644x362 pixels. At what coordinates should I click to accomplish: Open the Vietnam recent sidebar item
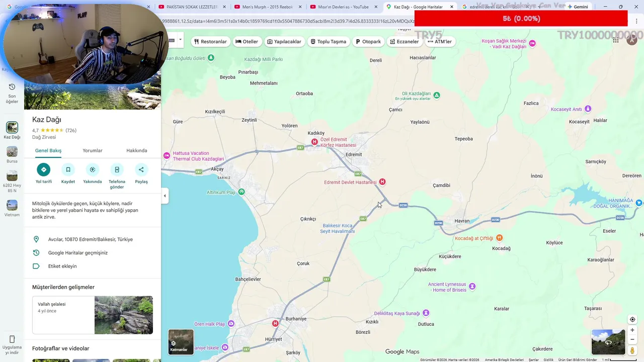(x=12, y=205)
